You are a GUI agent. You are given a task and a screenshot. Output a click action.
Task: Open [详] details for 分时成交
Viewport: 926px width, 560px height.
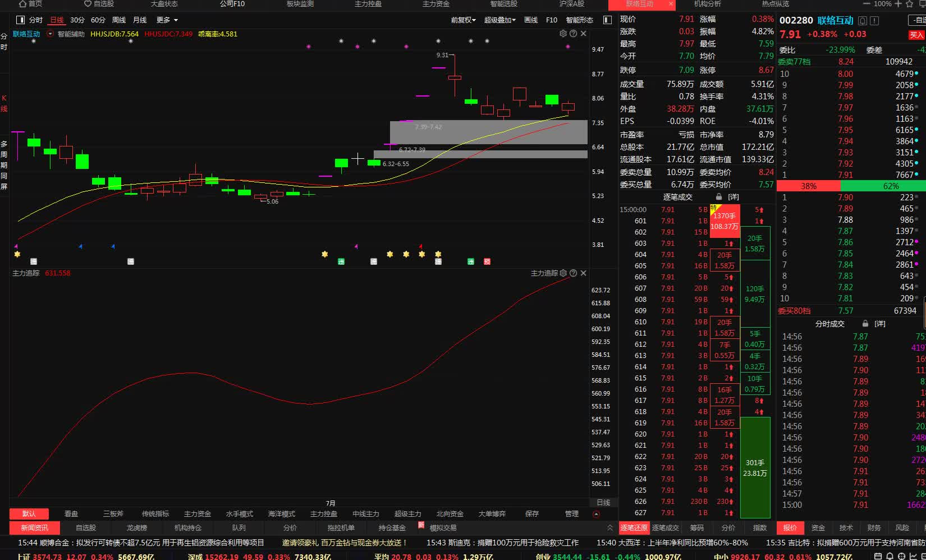[880, 324]
